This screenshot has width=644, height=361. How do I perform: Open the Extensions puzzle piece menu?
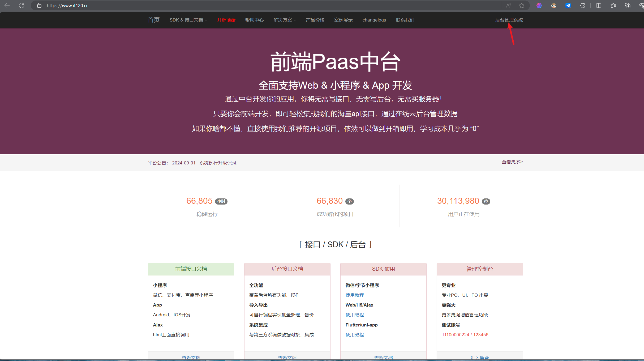point(582,6)
